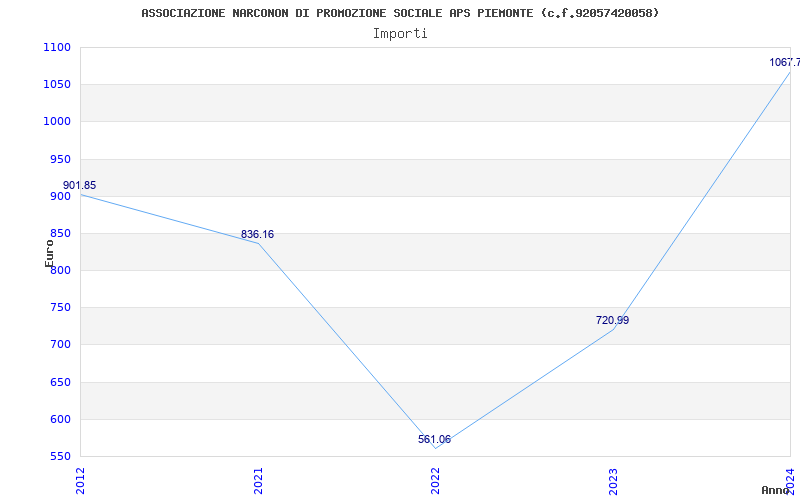Click the 850 y-axis value

(x=60, y=234)
